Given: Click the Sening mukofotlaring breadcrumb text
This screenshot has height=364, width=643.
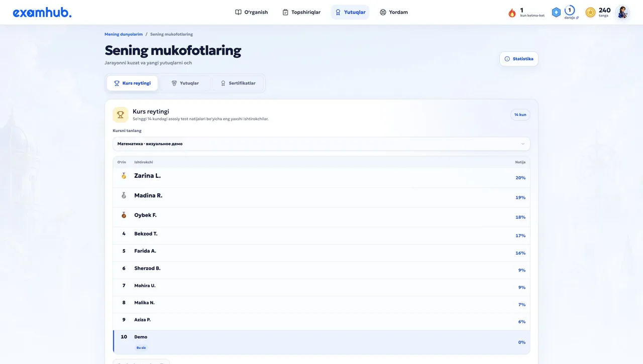Looking at the screenshot, I should [171, 34].
